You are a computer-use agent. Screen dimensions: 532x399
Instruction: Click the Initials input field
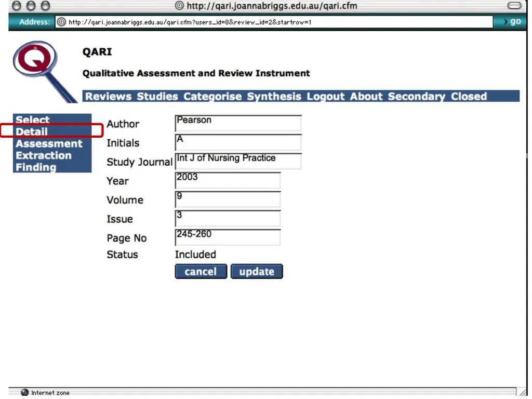tap(238, 142)
